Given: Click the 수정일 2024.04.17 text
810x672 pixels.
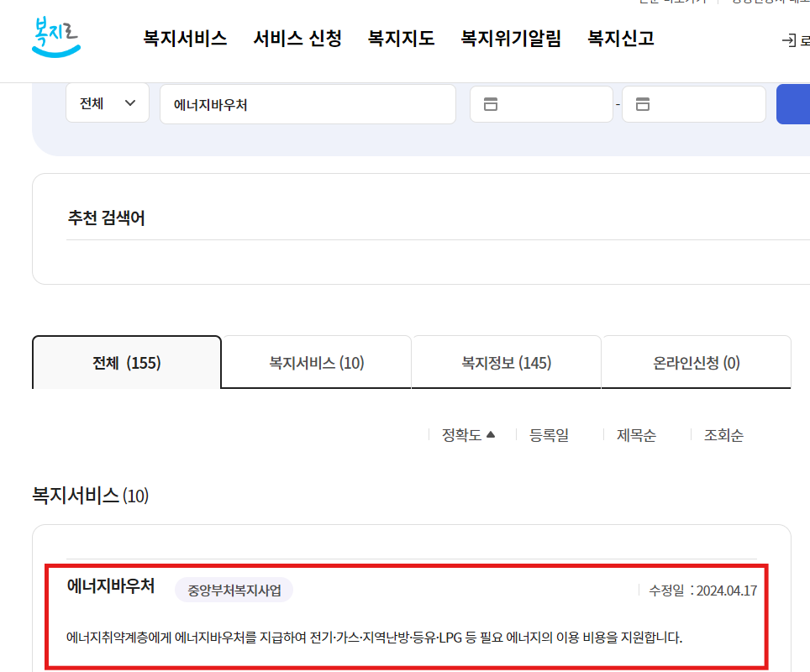Looking at the screenshot, I should pyautogui.click(x=702, y=591).
